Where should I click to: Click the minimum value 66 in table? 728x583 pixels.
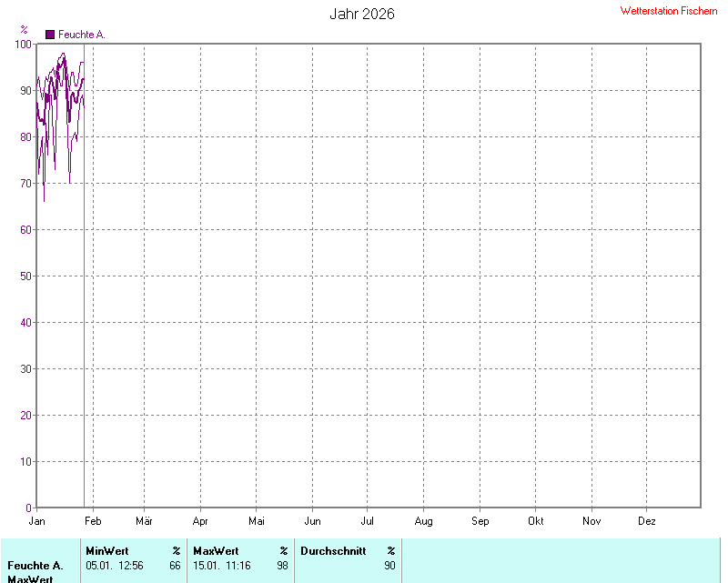[x=175, y=566]
